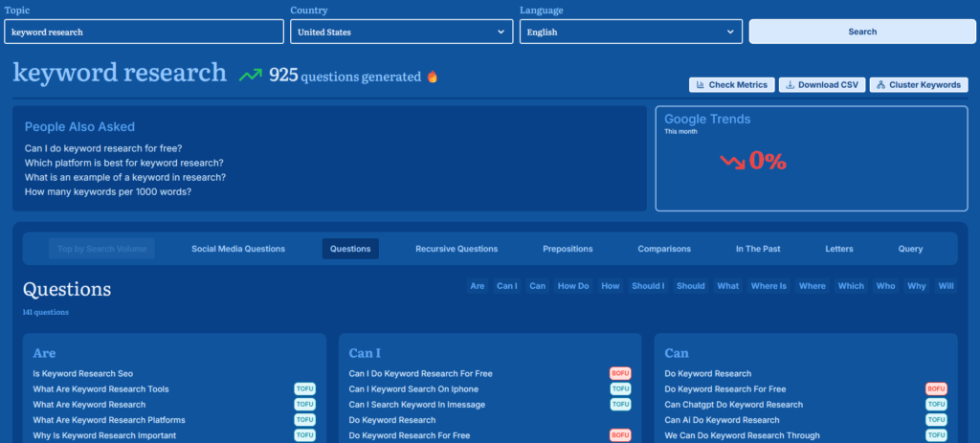Screen dimensions: 980x443
Task: Click the cluster icon in Cluster Keywords
Action: tap(880, 85)
